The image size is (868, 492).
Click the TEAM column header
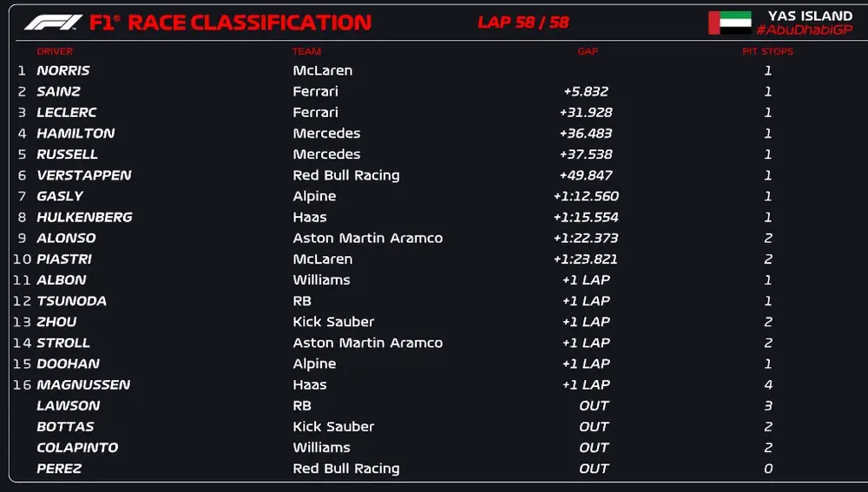tap(306, 51)
